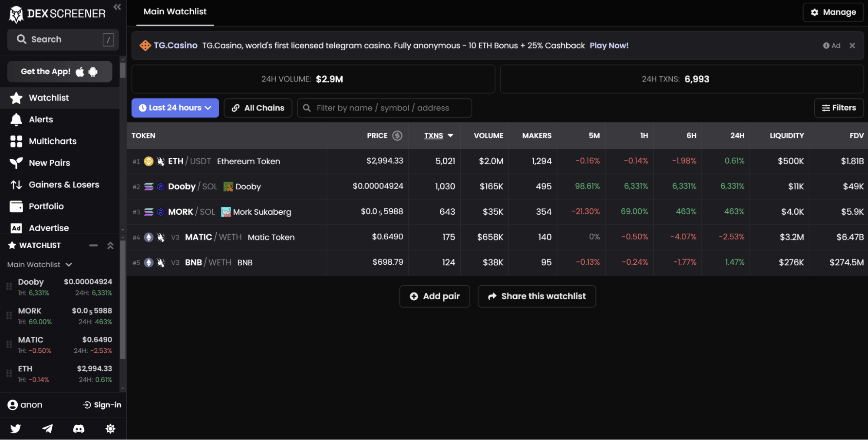Expand the Main Watchlist selector in sidebar
The width and height of the screenshot is (868, 440).
(x=40, y=264)
